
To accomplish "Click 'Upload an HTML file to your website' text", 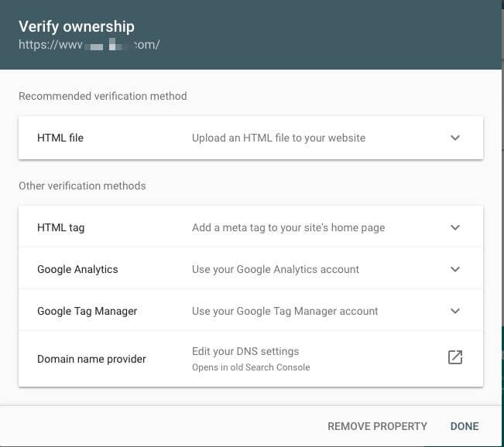I will tap(279, 138).
